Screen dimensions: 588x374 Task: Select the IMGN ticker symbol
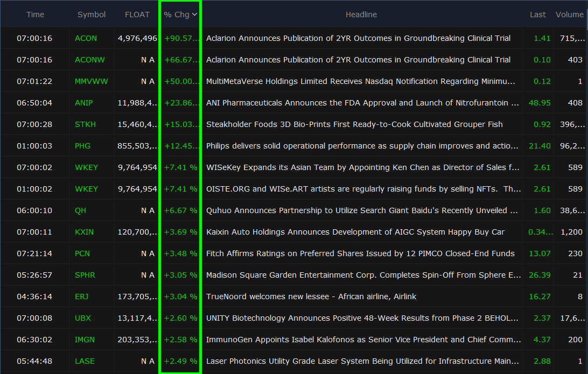85,340
